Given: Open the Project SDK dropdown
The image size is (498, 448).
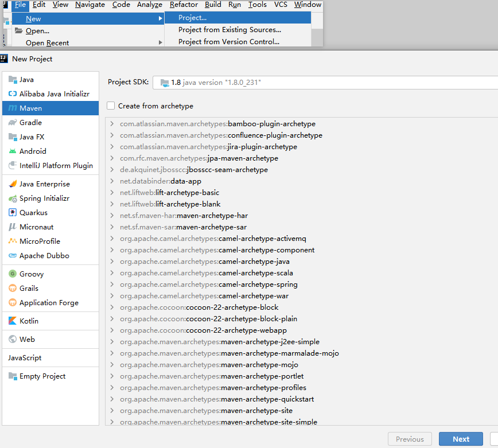Looking at the screenshot, I should 325,83.
